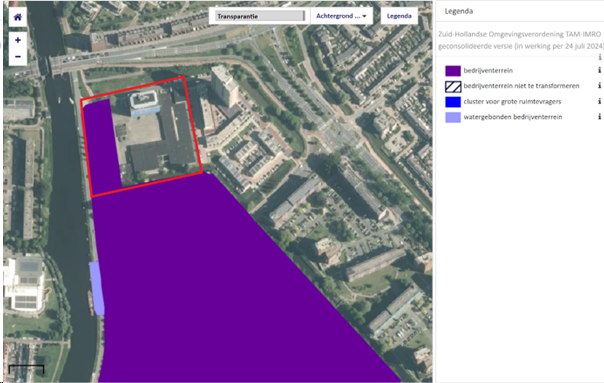The width and height of the screenshot is (604, 383).
Task: Click the blue cluster swatch
Action: click(453, 102)
